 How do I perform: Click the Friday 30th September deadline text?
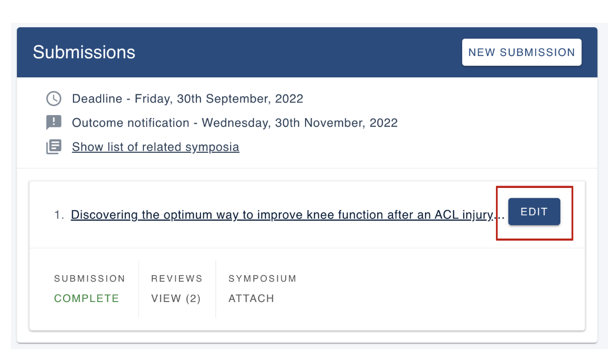click(187, 99)
